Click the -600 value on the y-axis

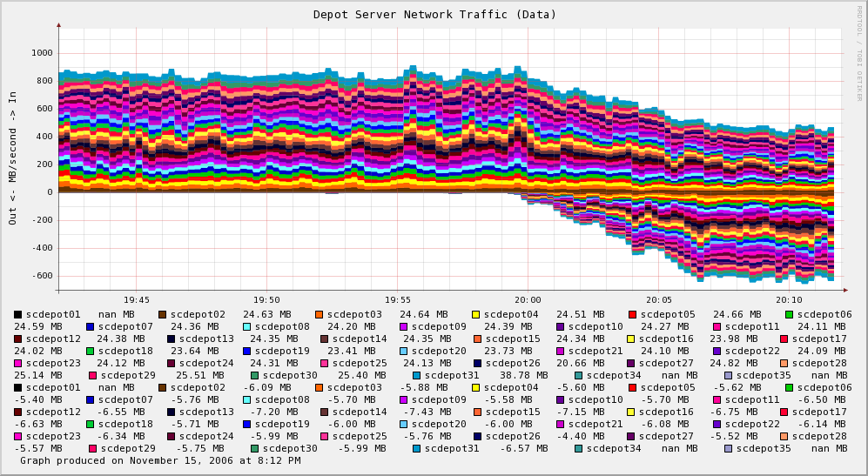tap(40, 276)
